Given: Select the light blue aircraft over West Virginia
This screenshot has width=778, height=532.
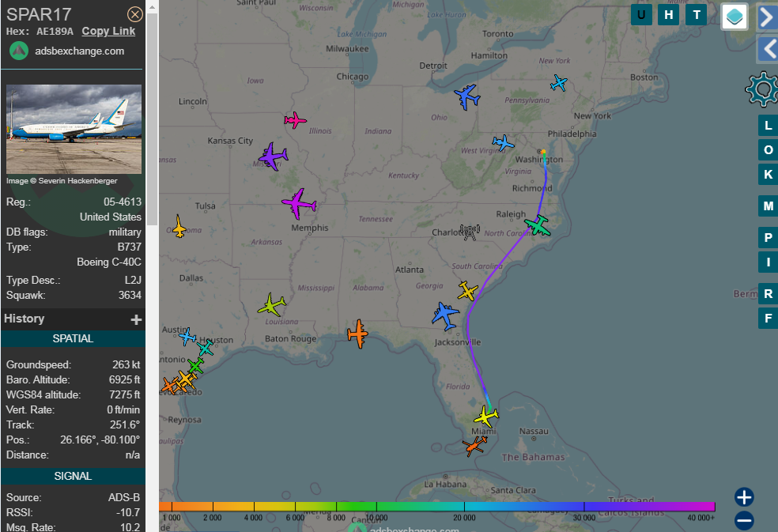Looking at the screenshot, I should point(503,143).
